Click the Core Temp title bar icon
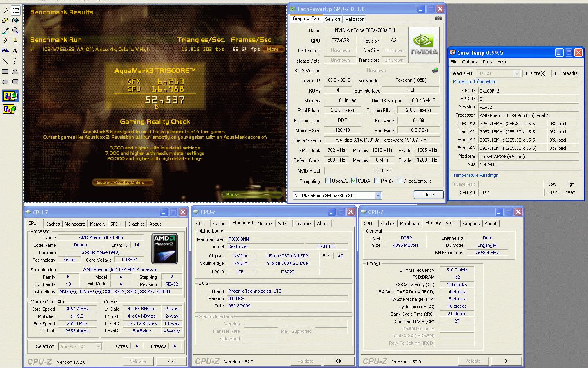 (452, 52)
